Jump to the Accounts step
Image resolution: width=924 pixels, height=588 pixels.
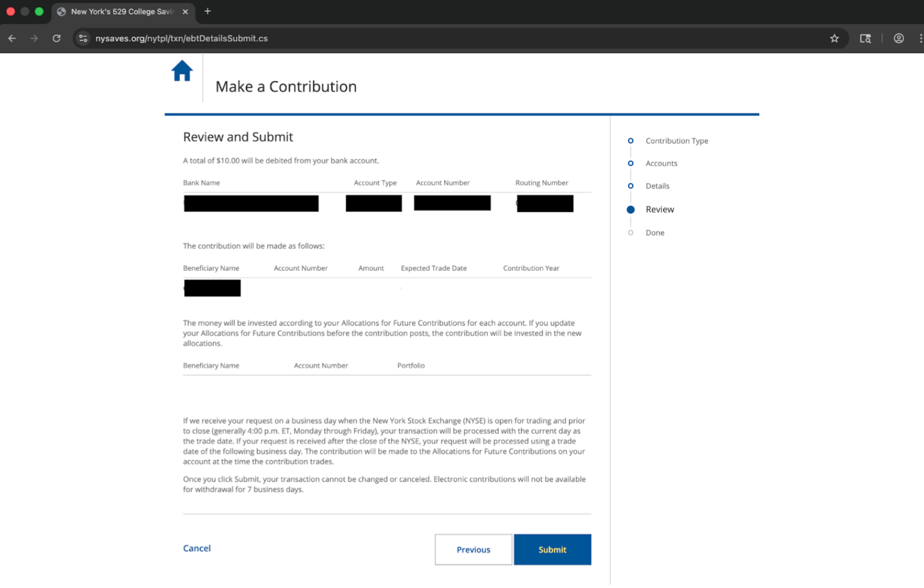661,163
